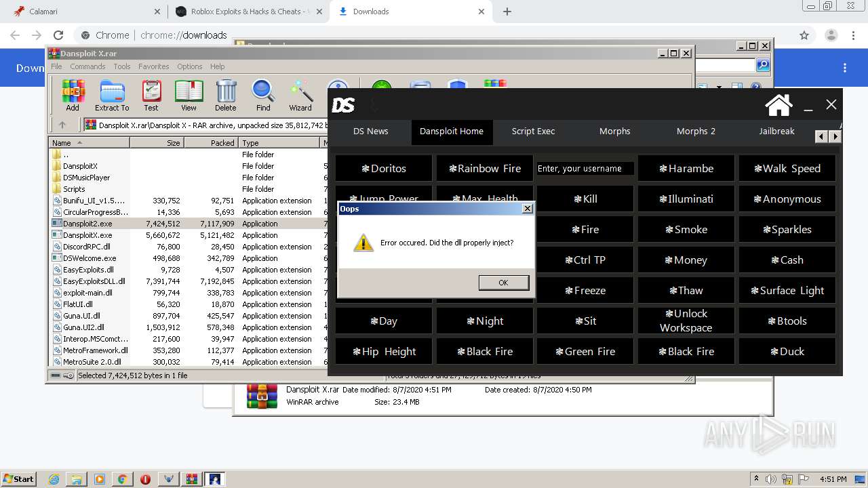Open WinRAR Favorites menu
Viewport: 868px width, 488px height.
click(154, 66)
